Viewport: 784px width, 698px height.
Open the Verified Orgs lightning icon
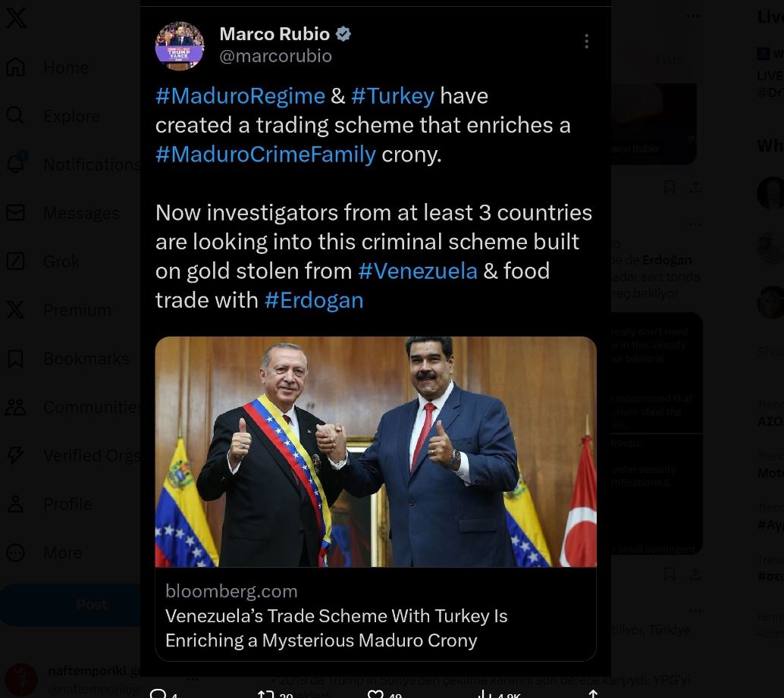point(15,455)
